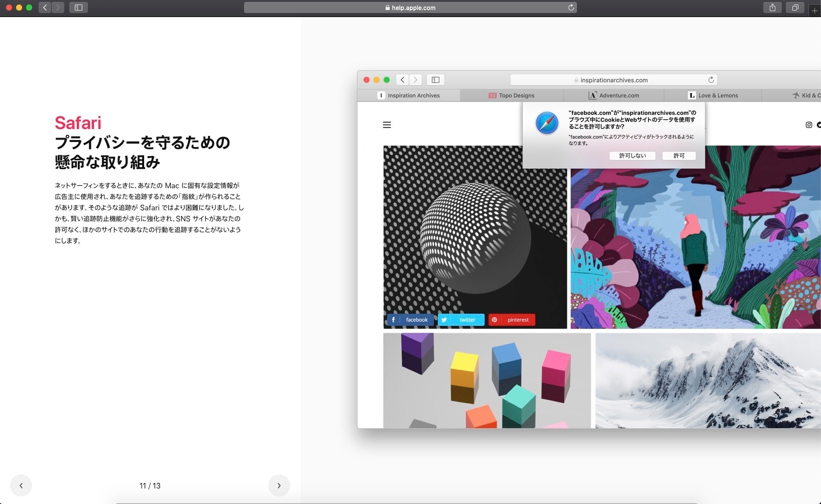The image size is (821, 504).
Task: Click the snowy mountain thumbnail image
Action: pos(708,381)
